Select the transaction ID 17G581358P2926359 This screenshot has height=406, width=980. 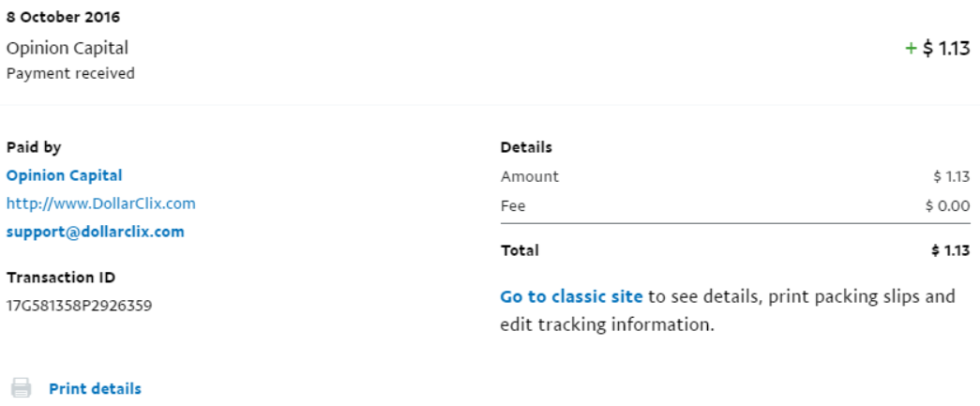pyautogui.click(x=80, y=306)
